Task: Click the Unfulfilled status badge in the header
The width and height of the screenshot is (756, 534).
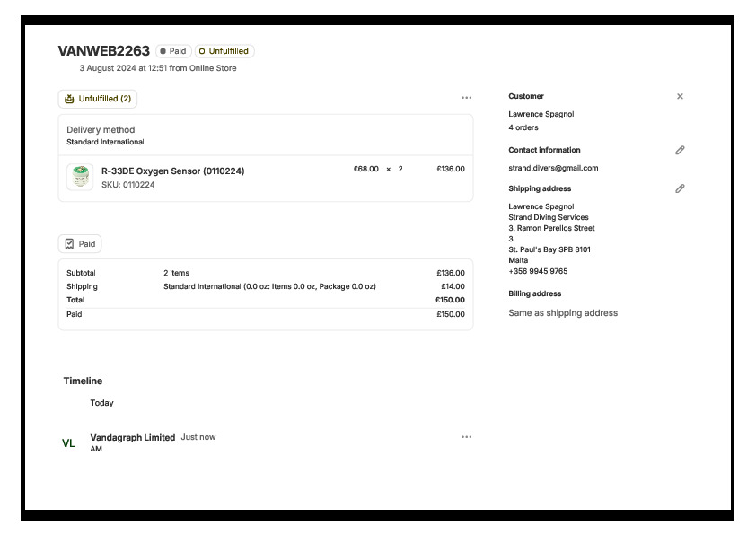Action: [224, 51]
